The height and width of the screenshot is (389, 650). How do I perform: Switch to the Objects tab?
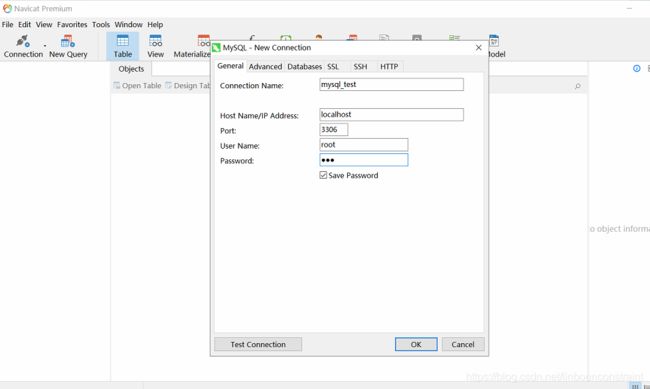[x=131, y=69]
